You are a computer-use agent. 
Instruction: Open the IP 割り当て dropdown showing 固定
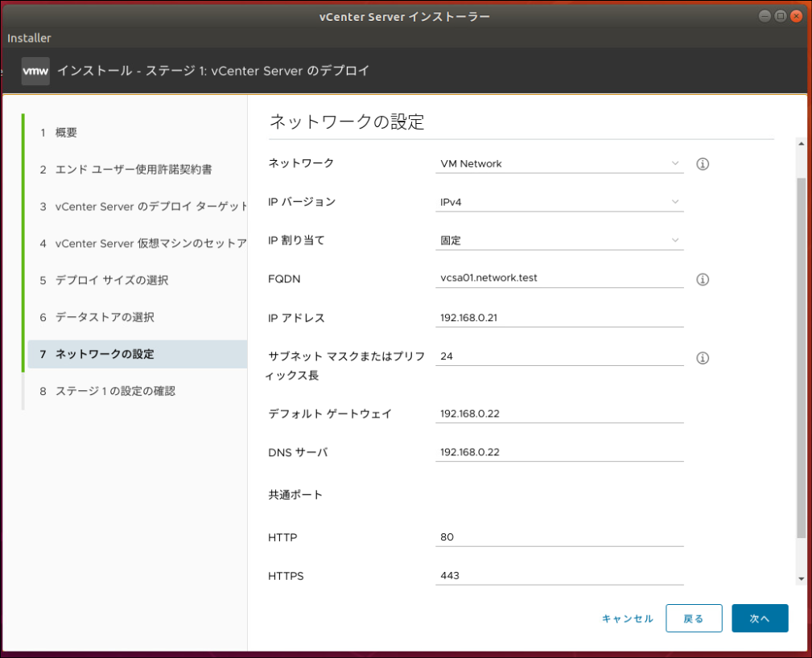click(559, 241)
